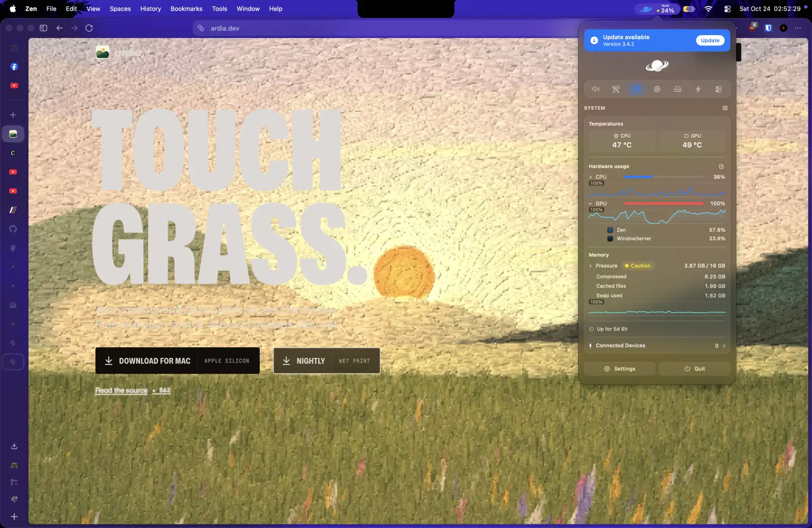Focus the ardia.dev address bar
812x528 pixels.
tap(386, 28)
